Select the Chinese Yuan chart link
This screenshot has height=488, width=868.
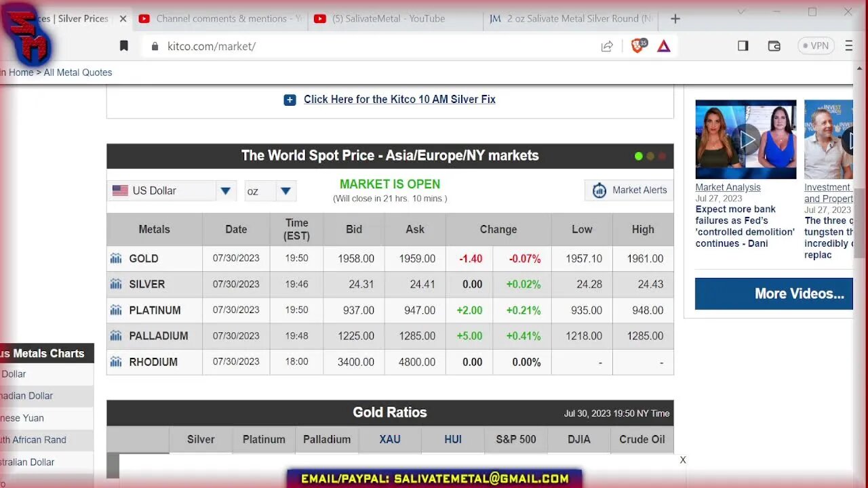pyautogui.click(x=22, y=418)
